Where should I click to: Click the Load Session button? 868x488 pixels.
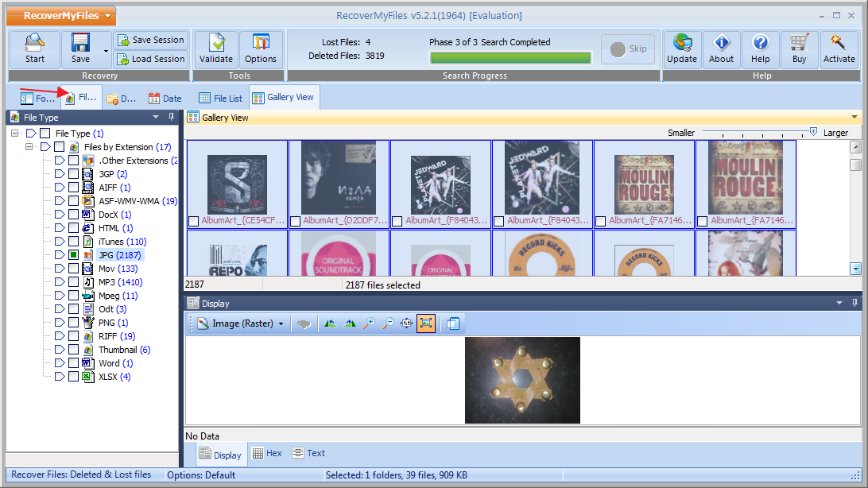tap(151, 59)
